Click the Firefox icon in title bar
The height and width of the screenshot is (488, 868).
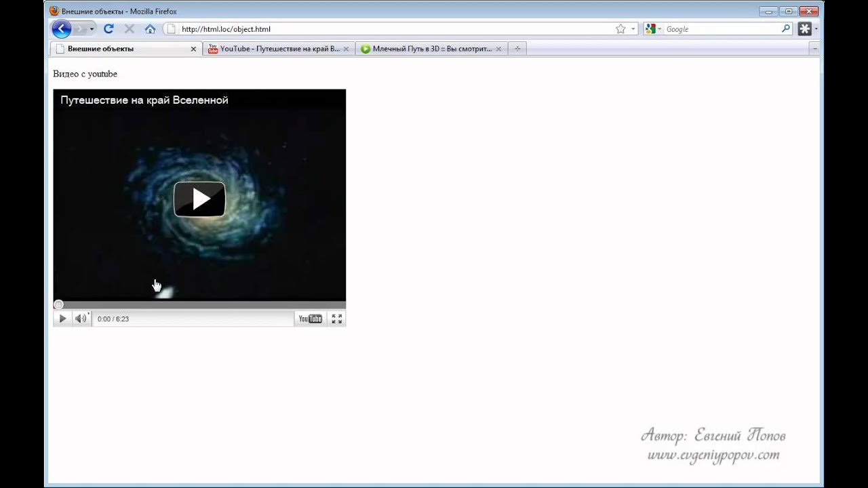54,11
